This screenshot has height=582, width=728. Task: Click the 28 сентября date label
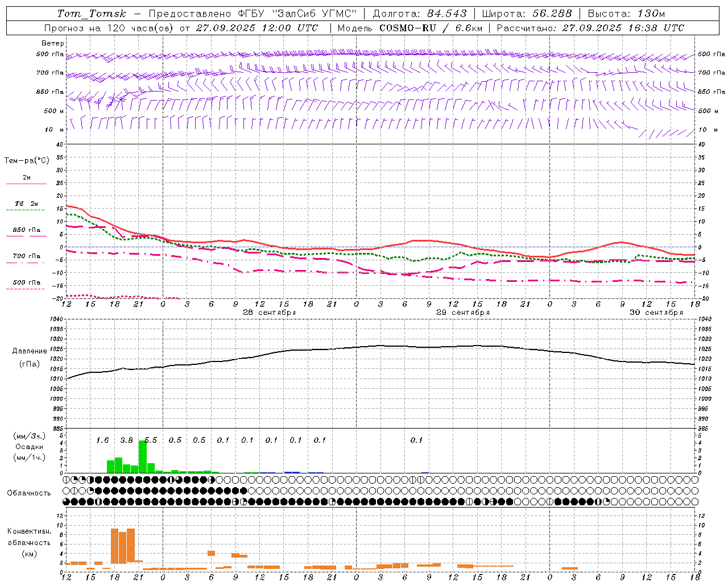tap(269, 313)
